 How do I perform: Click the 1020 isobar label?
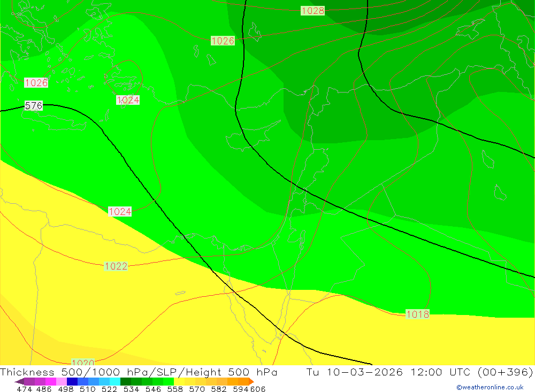83,362
